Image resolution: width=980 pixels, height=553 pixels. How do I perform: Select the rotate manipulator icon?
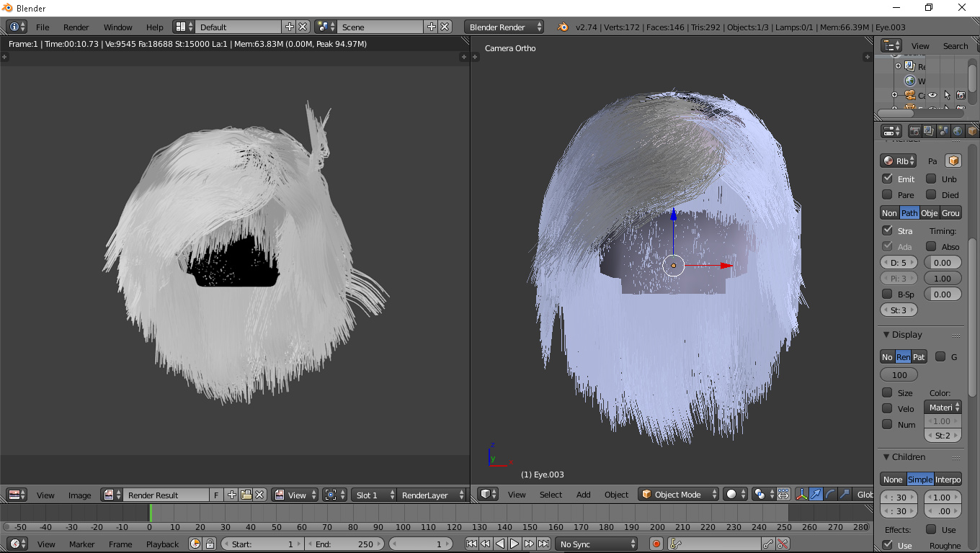pyautogui.click(x=830, y=495)
